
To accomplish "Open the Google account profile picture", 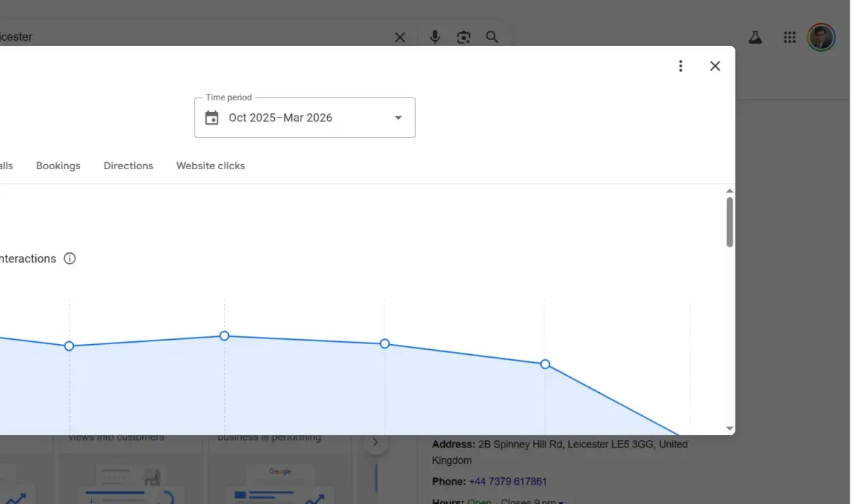I will [x=821, y=37].
